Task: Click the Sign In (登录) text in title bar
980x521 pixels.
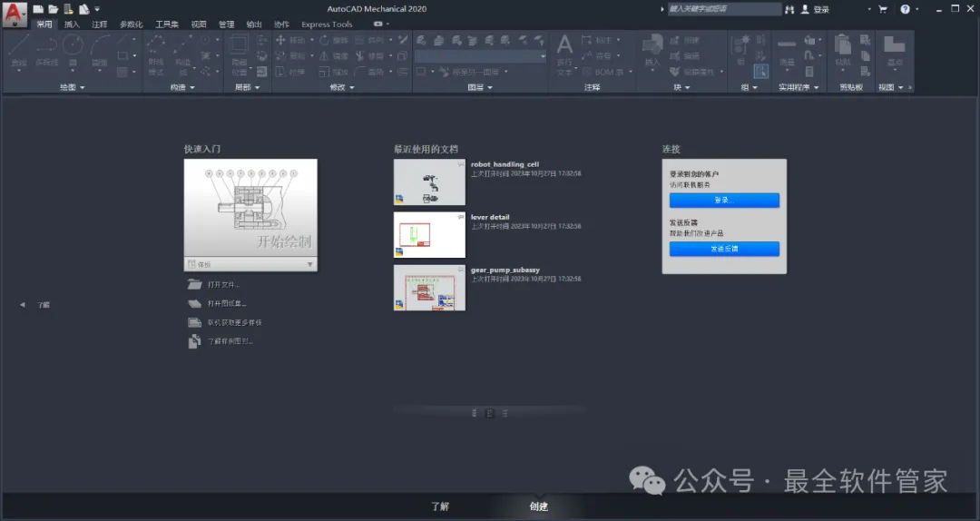Action: click(821, 9)
